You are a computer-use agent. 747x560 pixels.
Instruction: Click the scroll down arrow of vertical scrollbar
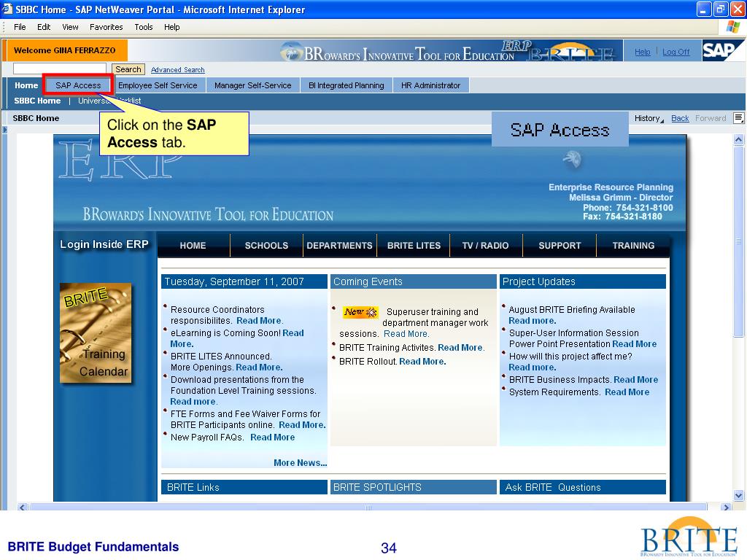click(738, 495)
